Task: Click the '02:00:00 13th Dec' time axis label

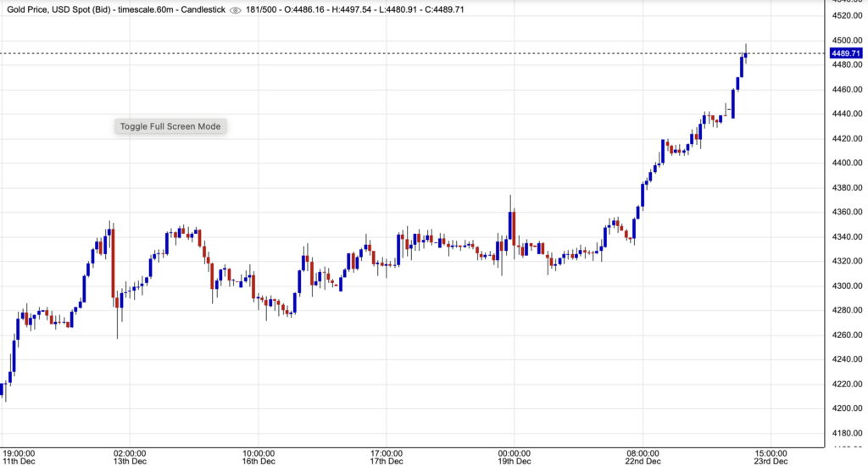Action: [130, 458]
